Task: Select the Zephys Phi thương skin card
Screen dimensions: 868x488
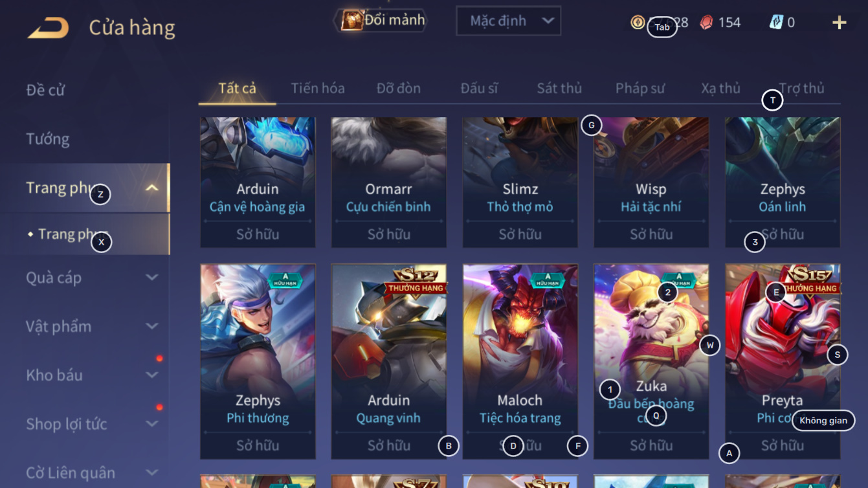Action: [x=258, y=361]
